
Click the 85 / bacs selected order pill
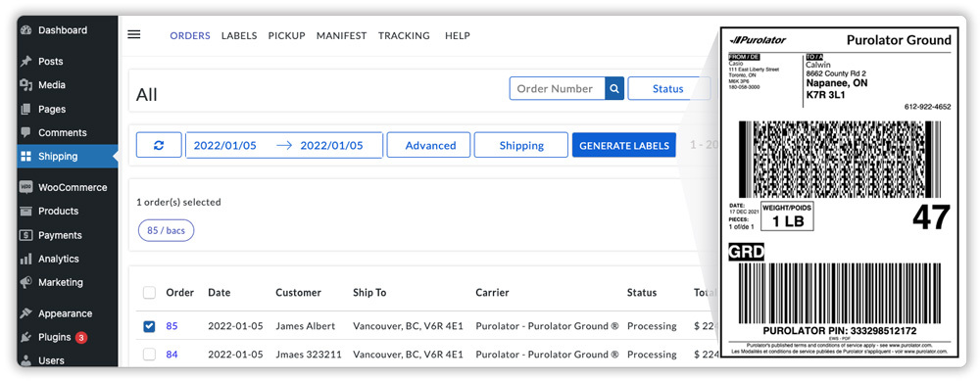[x=167, y=230]
